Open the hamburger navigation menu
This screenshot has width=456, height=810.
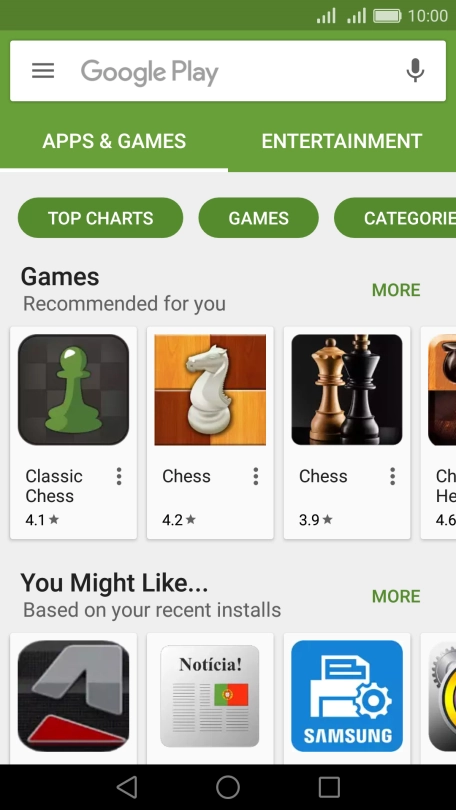[x=43, y=71]
